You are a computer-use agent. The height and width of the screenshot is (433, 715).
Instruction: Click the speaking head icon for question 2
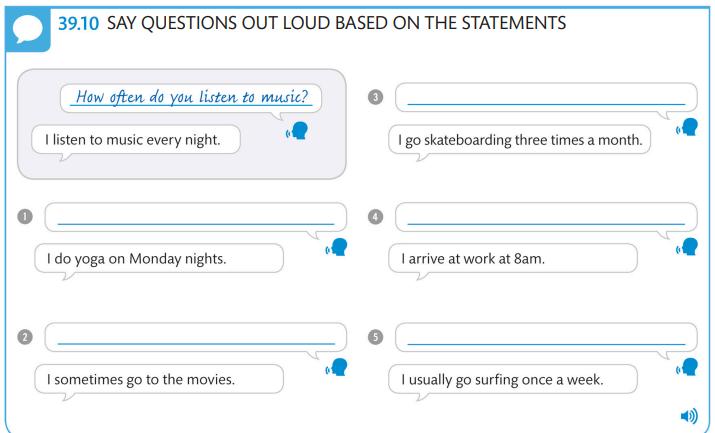click(337, 367)
